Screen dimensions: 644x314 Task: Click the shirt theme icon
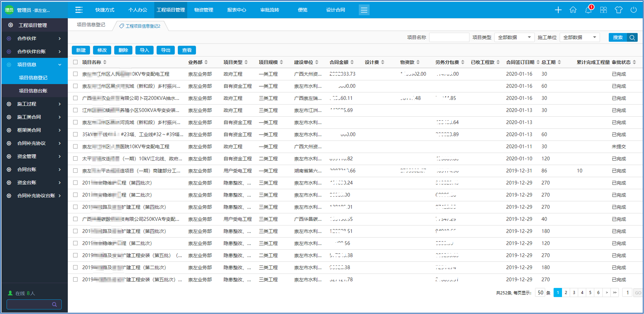(x=618, y=10)
